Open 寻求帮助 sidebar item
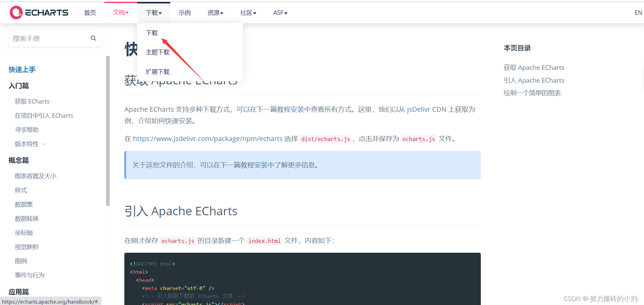 27,130
